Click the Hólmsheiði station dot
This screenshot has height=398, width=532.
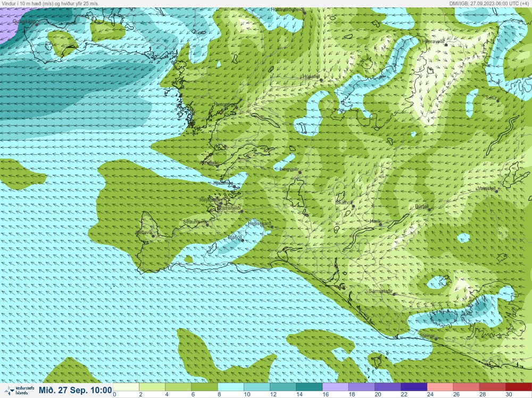click(242, 211)
